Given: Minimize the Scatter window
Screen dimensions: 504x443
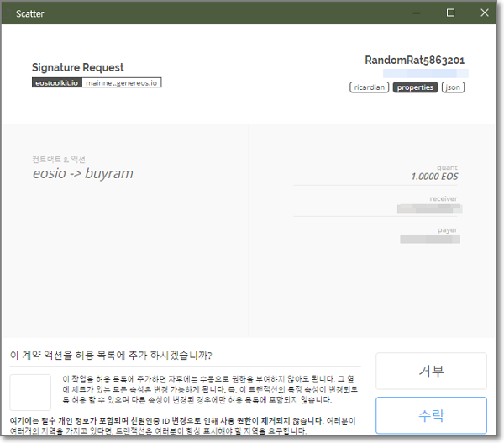Looking at the screenshot, I should point(412,13).
